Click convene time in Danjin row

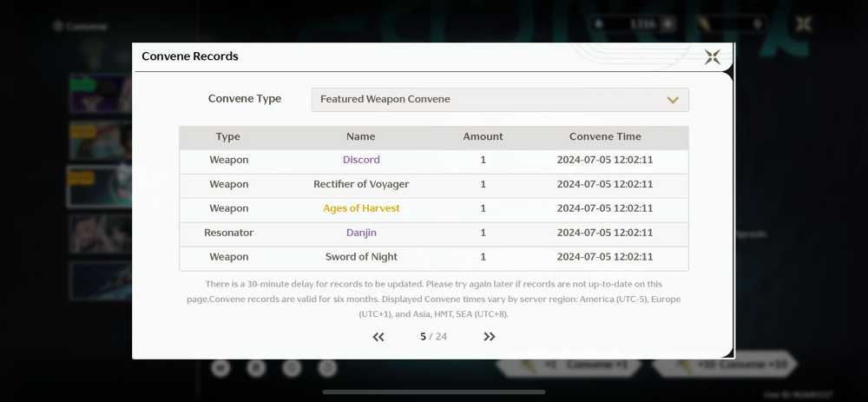[605, 233]
